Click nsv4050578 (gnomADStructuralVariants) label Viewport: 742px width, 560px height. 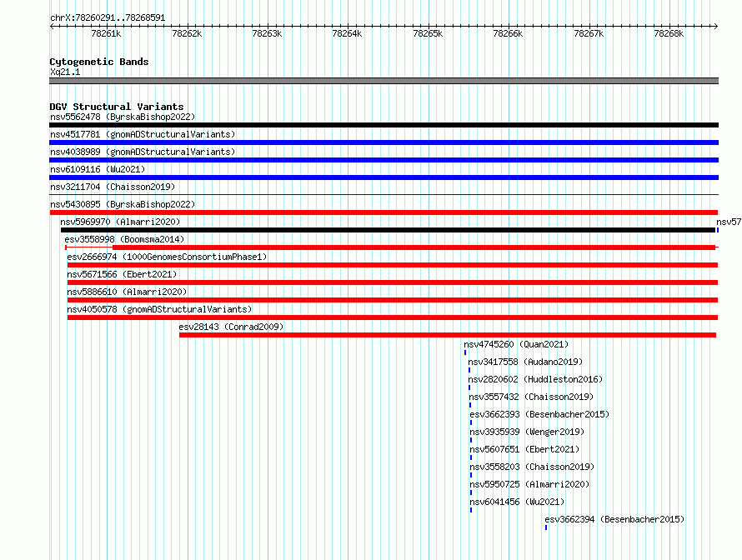click(159, 309)
